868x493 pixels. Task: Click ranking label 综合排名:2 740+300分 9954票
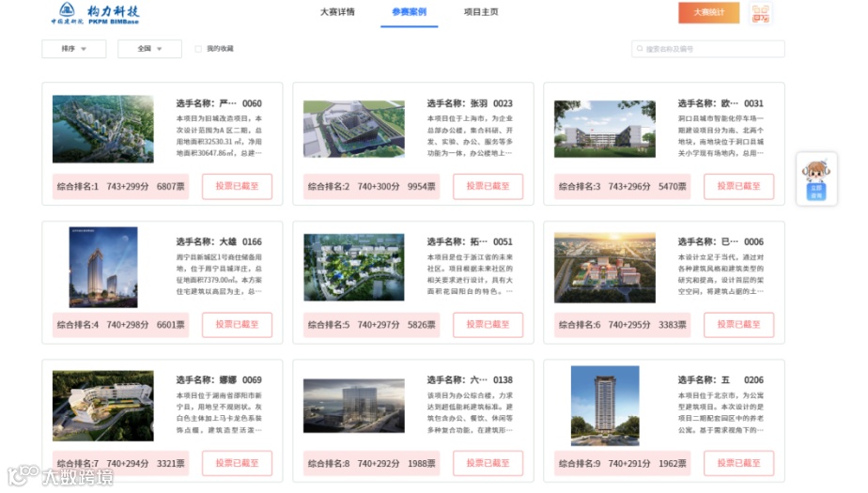coord(371,187)
